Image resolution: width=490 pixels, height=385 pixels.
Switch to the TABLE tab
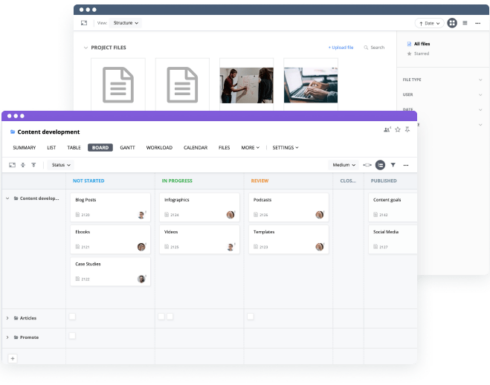(x=74, y=148)
